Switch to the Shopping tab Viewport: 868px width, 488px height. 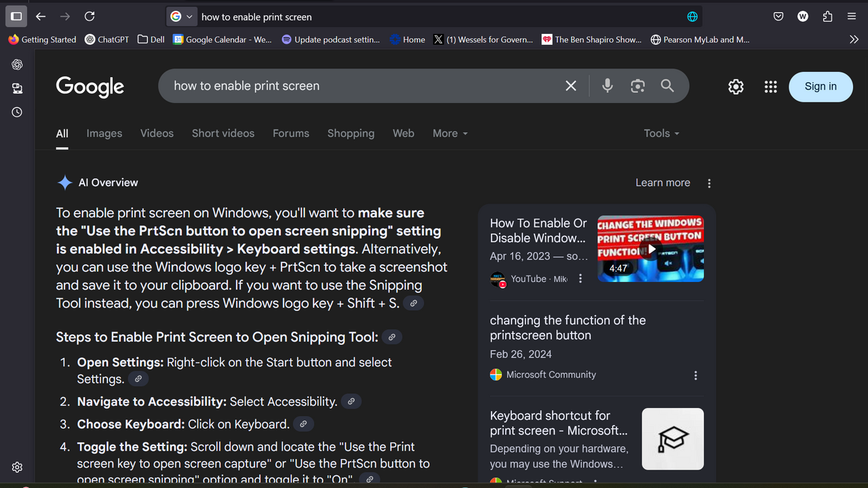(351, 134)
